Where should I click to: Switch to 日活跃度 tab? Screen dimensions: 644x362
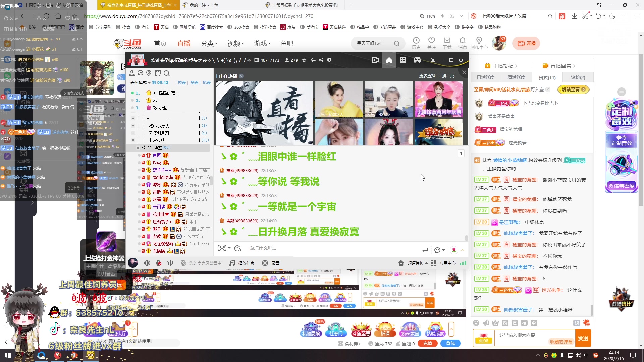[x=485, y=77]
